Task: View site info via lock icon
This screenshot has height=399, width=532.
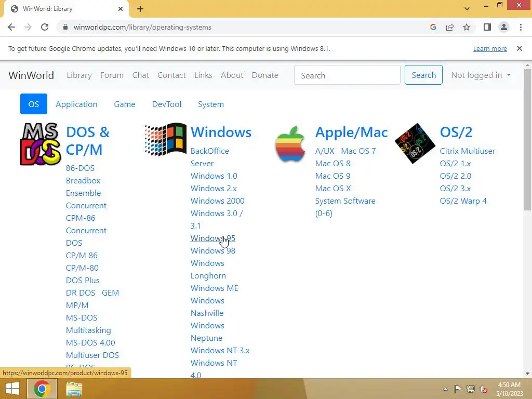Action: [65, 27]
